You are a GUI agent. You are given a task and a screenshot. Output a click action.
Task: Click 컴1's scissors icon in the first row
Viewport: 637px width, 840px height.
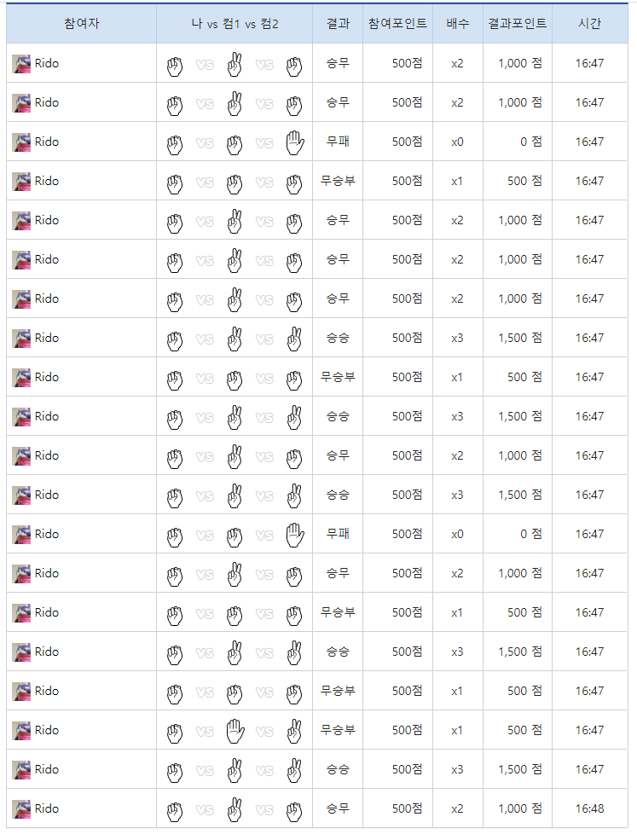click(235, 64)
